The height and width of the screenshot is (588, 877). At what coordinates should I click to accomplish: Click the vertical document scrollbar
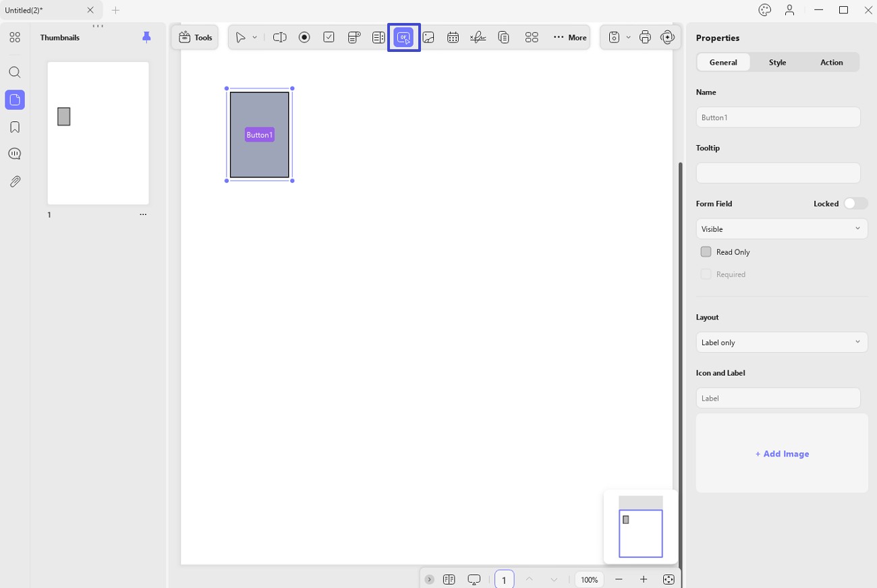pyautogui.click(x=680, y=364)
